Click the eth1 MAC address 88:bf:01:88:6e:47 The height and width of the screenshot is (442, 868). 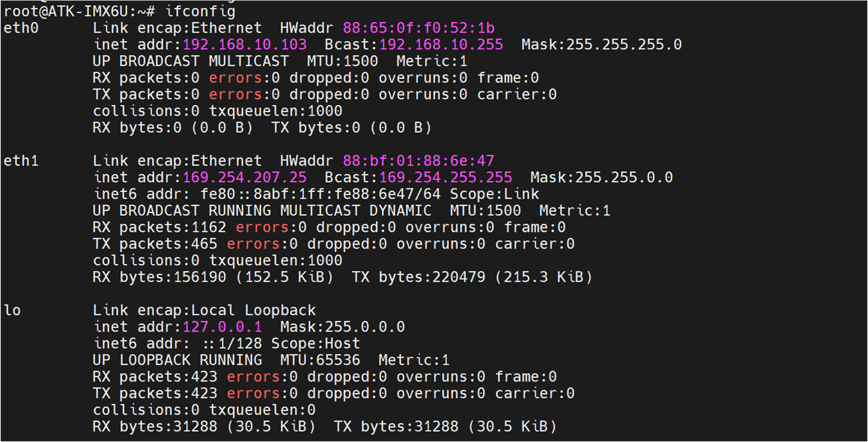(418, 161)
